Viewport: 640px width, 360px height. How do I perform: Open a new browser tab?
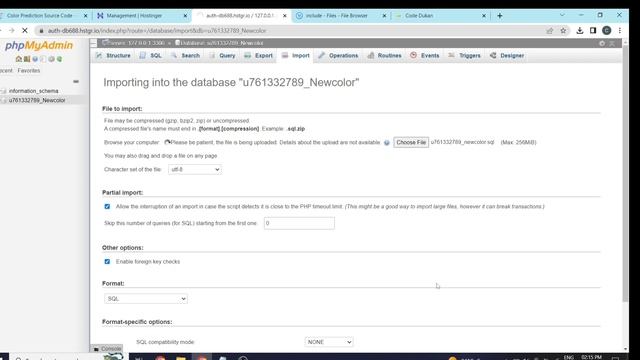pyautogui.click(x=500, y=16)
